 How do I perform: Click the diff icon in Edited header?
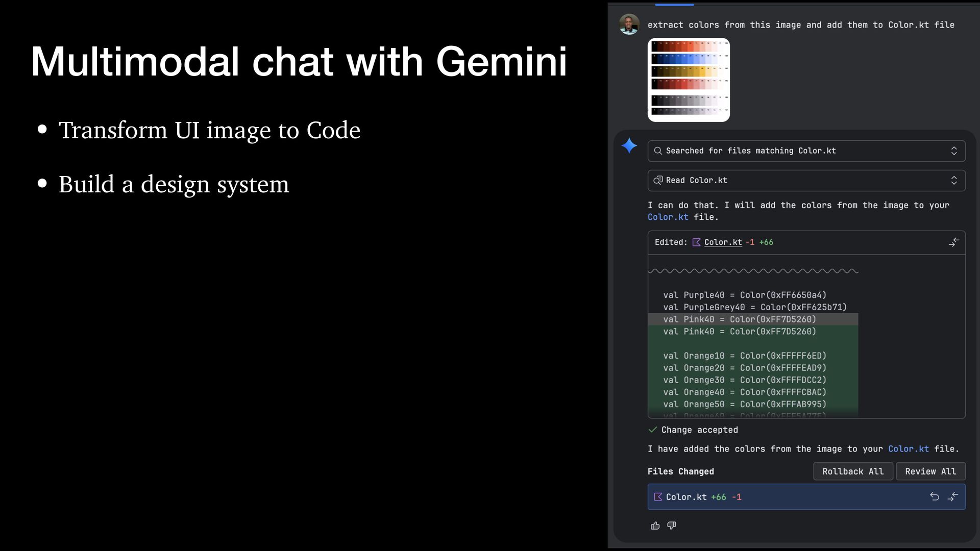[x=953, y=242]
